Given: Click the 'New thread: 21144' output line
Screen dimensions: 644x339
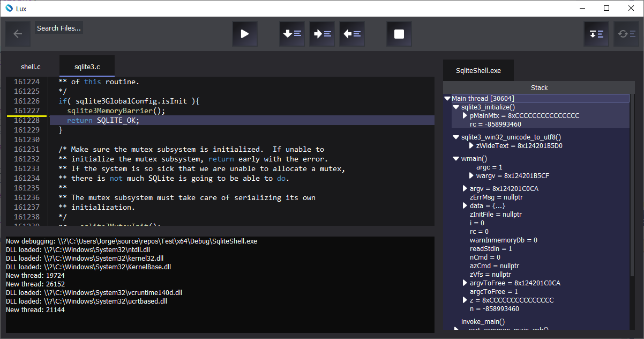Looking at the screenshot, I should [x=35, y=310].
